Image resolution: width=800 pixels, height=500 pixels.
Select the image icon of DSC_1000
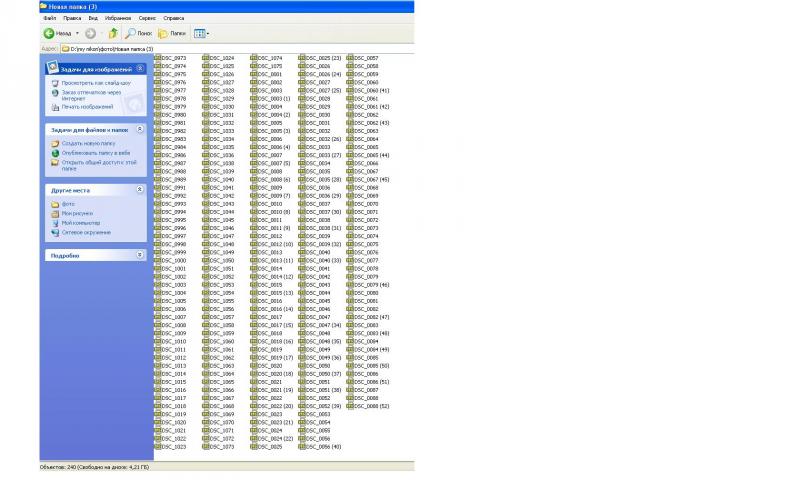(157, 260)
